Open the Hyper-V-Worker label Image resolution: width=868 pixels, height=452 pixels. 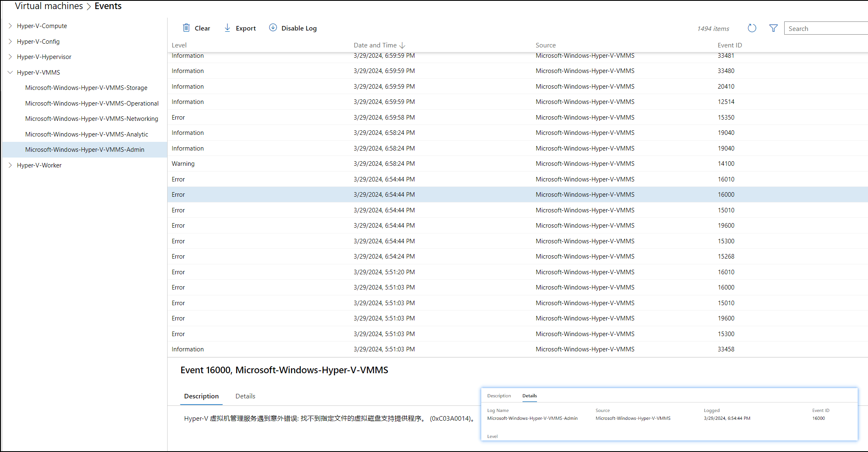tap(39, 165)
